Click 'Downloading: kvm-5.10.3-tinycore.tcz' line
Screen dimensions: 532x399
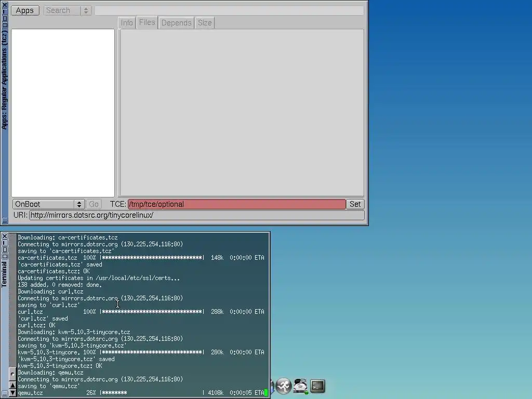[x=74, y=332]
